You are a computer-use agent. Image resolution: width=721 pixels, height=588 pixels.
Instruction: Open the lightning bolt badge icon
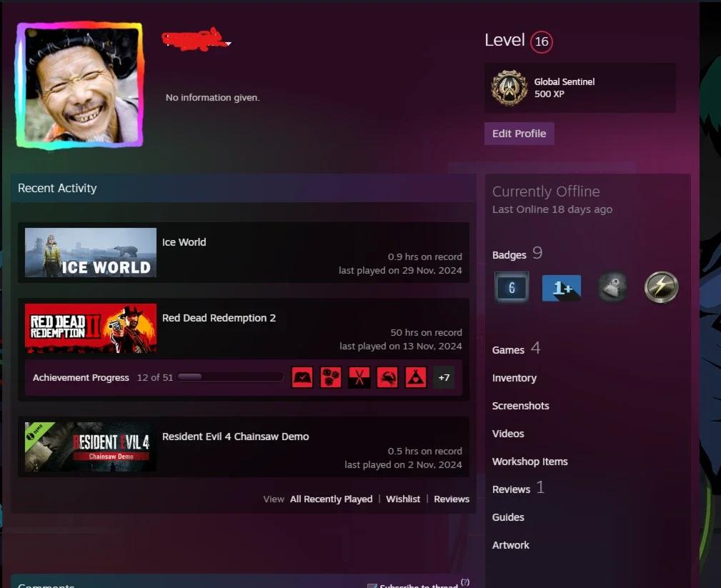pos(661,287)
